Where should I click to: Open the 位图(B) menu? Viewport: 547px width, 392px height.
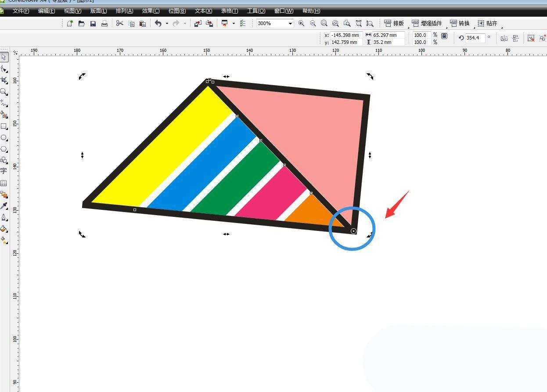177,11
